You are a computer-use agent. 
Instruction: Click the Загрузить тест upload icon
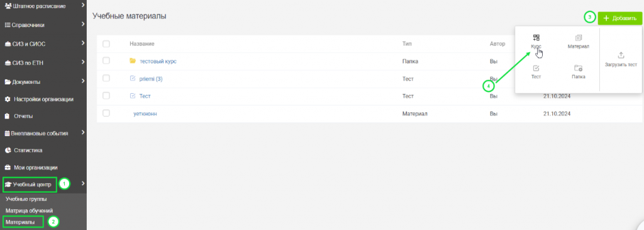(621, 55)
